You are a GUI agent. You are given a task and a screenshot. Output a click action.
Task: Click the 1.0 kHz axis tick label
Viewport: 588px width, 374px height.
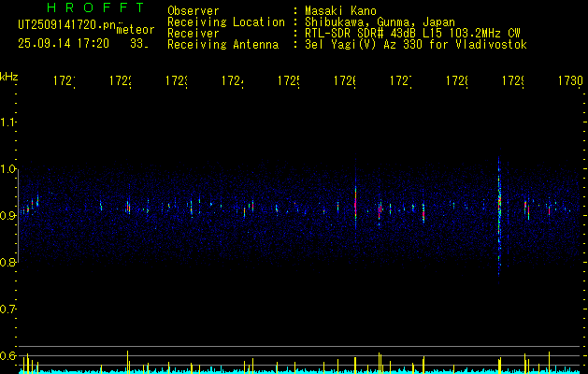tap(7, 169)
